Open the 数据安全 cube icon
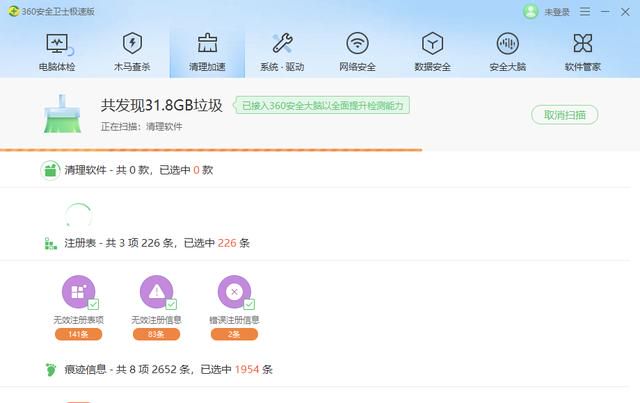640x403 pixels. [433, 43]
